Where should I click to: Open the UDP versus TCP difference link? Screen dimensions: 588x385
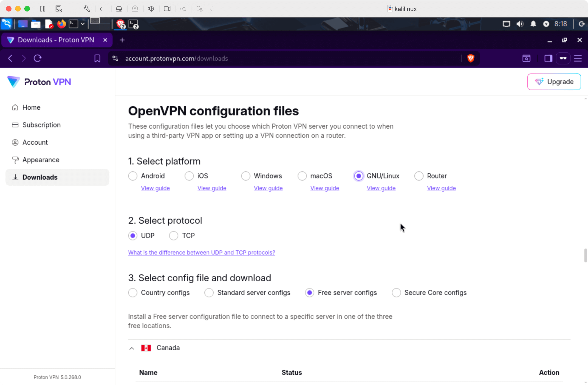pyautogui.click(x=201, y=252)
